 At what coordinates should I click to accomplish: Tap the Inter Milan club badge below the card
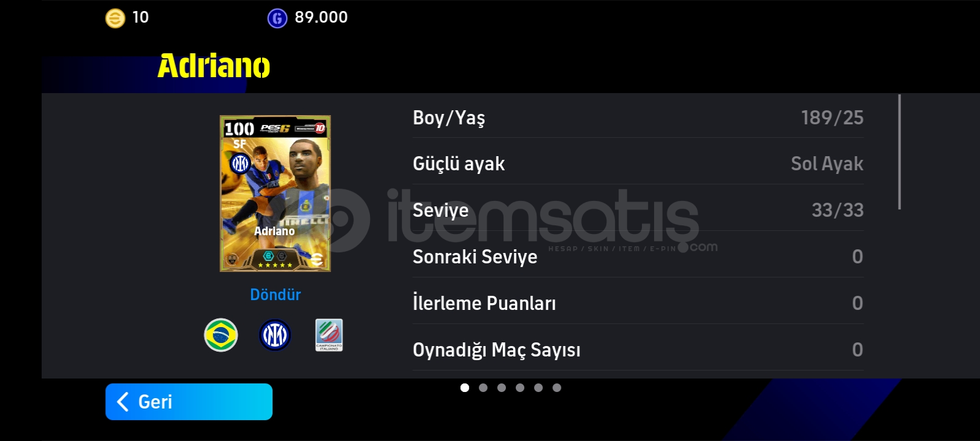275,335
